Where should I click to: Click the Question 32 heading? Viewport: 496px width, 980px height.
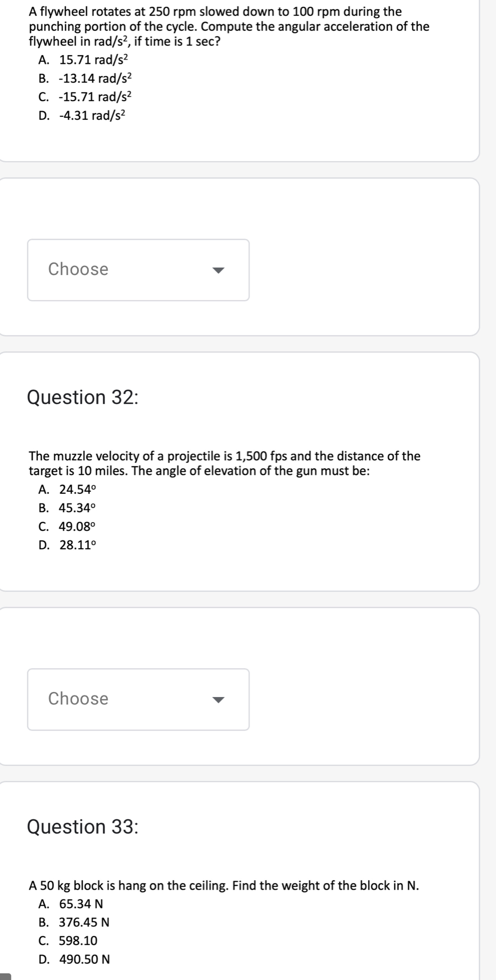pyautogui.click(x=83, y=397)
